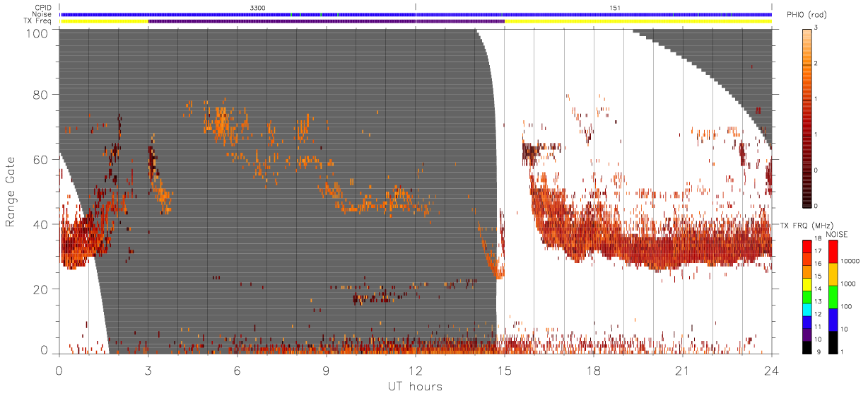Click the 'NOISE' legend title

[836, 234]
